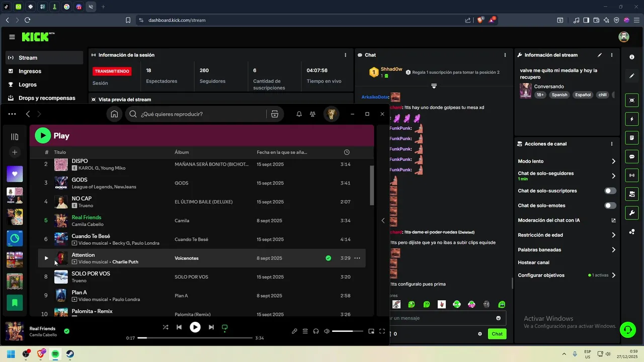Screen dimensions: 644x362
Task: Mute Spotify with the speaker icon
Action: [327, 331]
